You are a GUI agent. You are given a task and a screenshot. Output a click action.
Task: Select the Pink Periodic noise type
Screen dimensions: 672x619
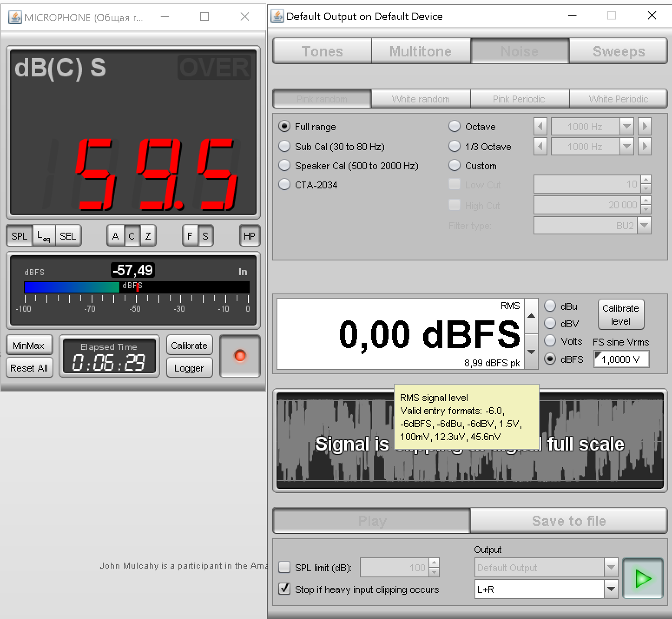(x=519, y=99)
